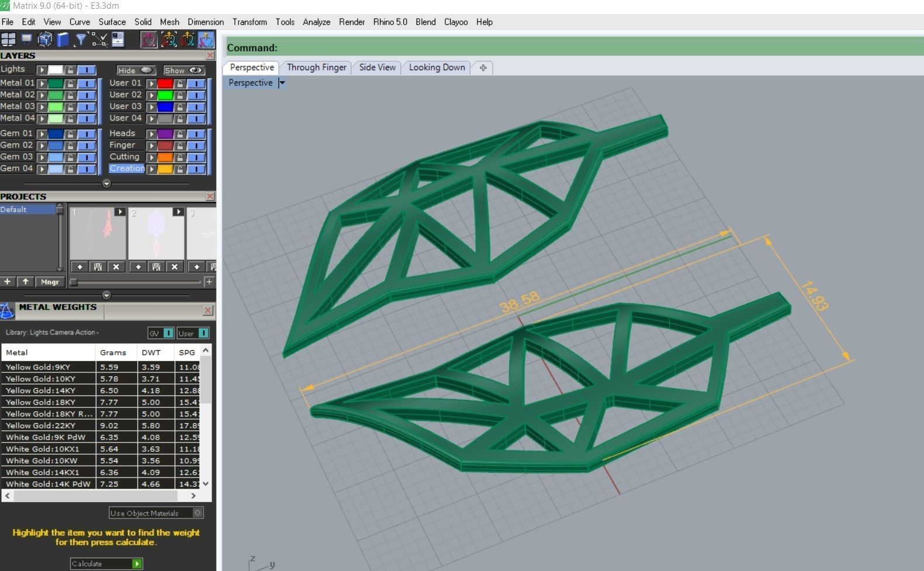Click the delete X icon under thumbnail 2
This screenshot has width=924, height=571.
174,267
